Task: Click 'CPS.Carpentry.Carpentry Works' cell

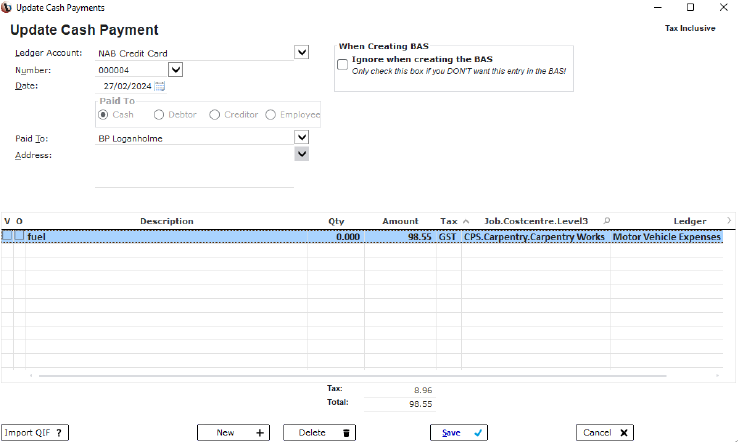Action: (536, 236)
